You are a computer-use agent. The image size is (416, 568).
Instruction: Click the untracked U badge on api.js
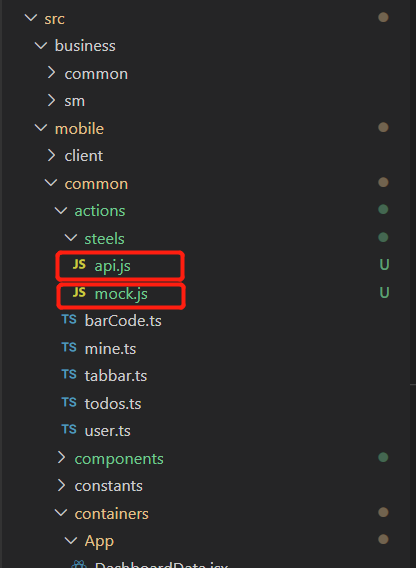384,265
